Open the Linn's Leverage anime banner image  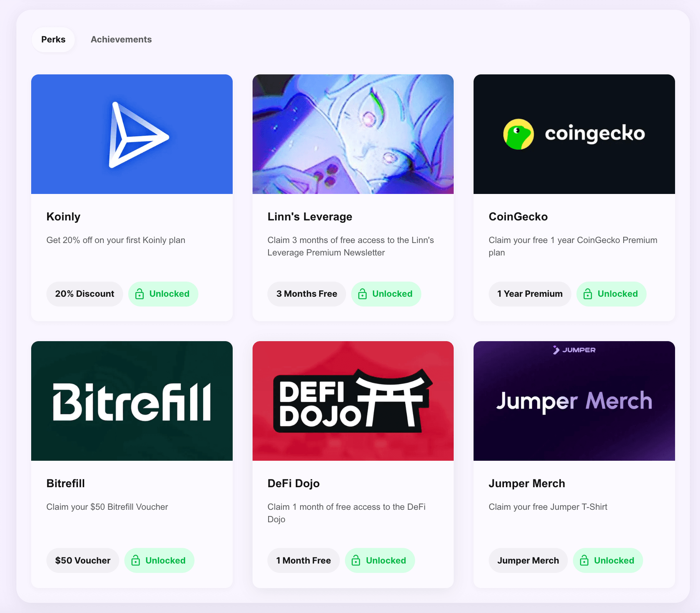tap(353, 134)
